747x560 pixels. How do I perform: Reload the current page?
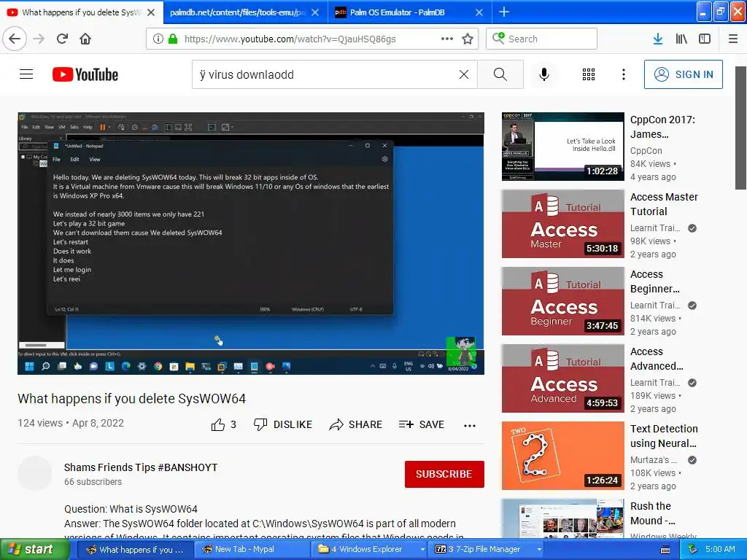63,39
